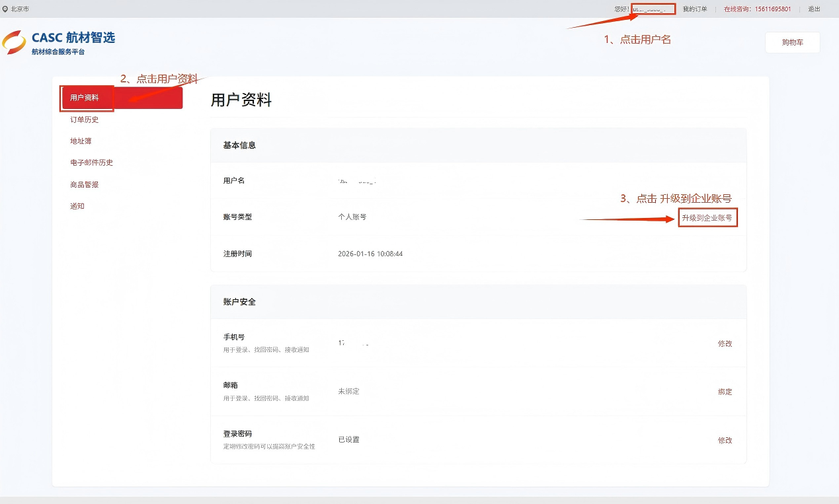
Task: Open 订单历史 in the sidebar
Action: (84, 120)
